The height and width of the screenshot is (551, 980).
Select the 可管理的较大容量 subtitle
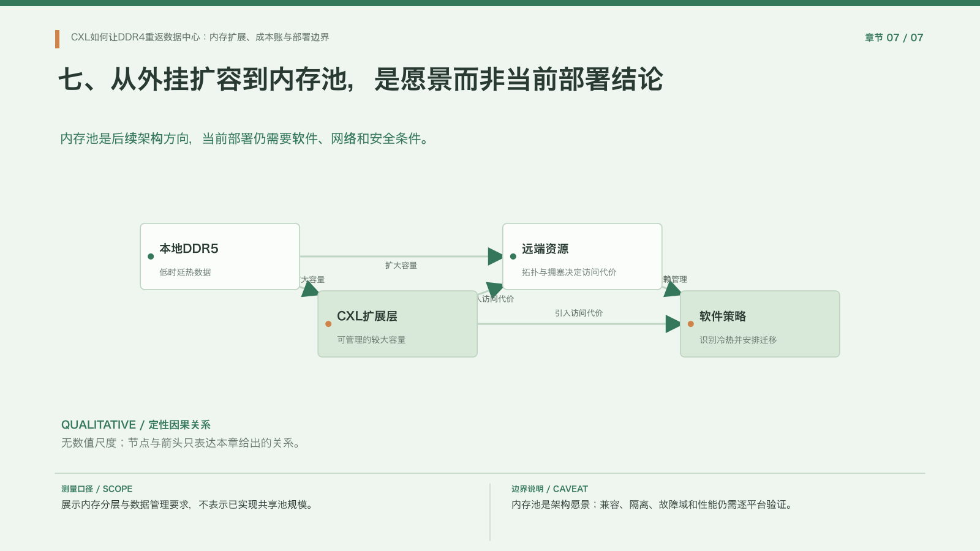click(371, 340)
